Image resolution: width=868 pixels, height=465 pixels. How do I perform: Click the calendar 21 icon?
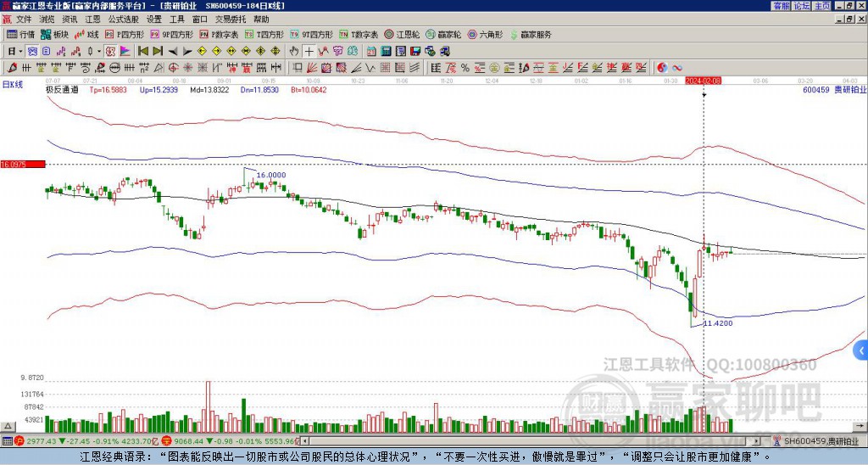click(371, 51)
